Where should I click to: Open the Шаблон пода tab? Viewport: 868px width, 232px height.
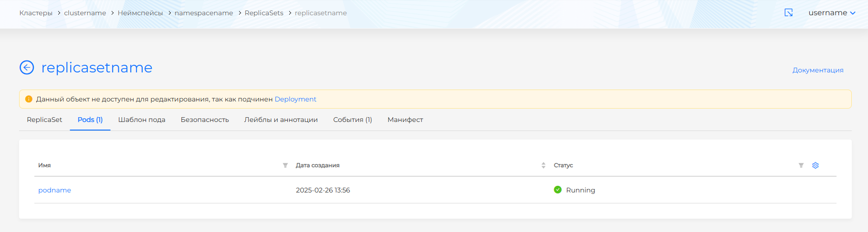(142, 120)
